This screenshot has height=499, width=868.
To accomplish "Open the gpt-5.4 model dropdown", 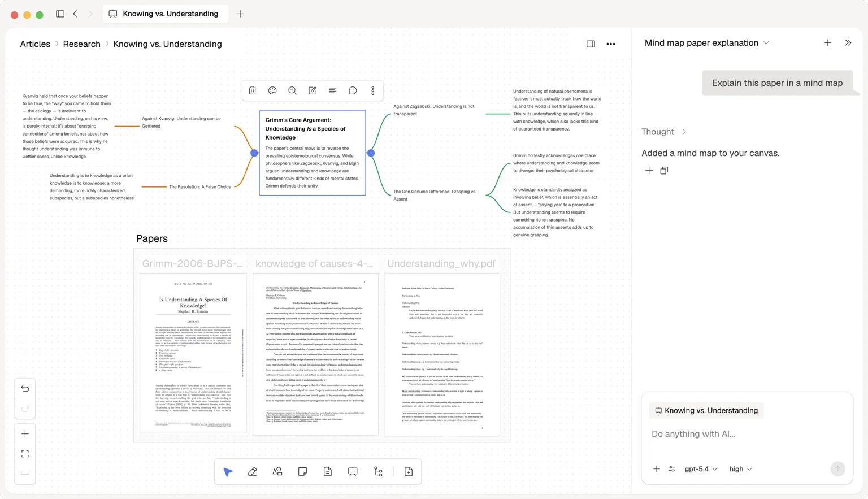I will coord(700,469).
